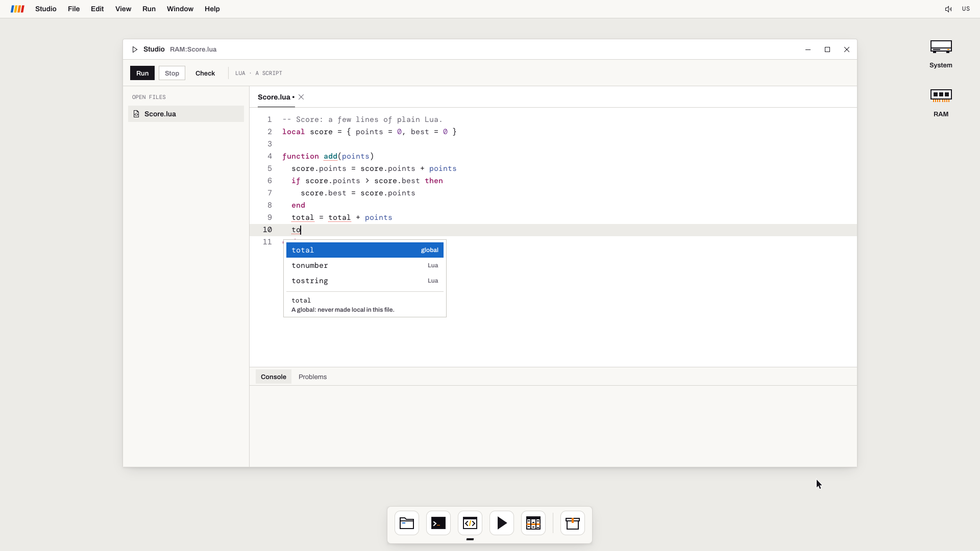The height and width of the screenshot is (551, 980).
Task: Click the 'then' keyword on line 6
Action: tap(434, 181)
